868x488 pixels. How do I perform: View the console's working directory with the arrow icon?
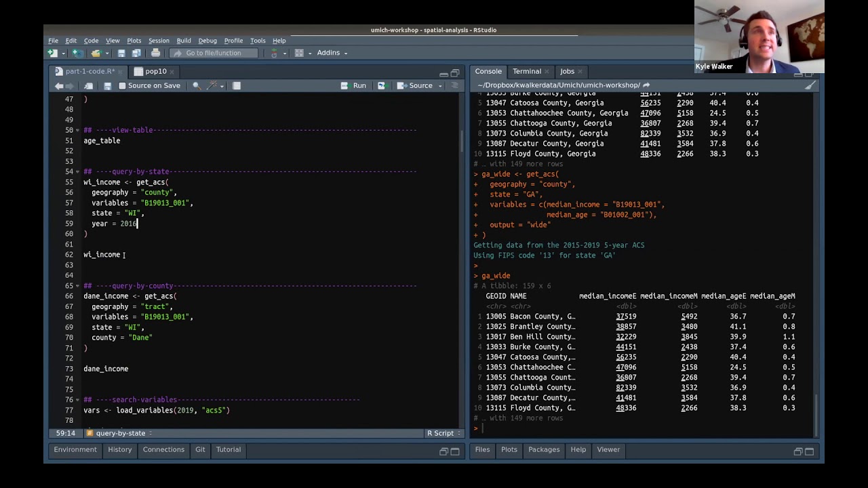pos(646,85)
